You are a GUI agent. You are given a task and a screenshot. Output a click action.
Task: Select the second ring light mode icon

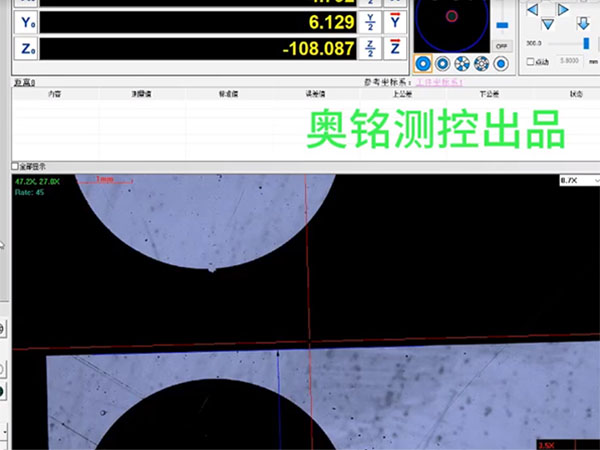pyautogui.click(x=443, y=64)
